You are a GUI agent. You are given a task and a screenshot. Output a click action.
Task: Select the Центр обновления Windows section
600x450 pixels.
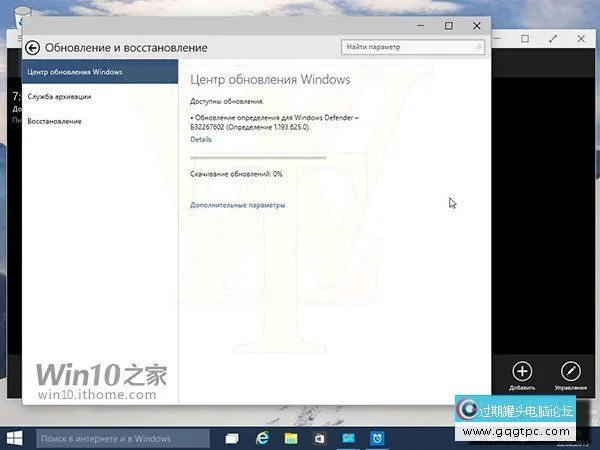coord(99,72)
